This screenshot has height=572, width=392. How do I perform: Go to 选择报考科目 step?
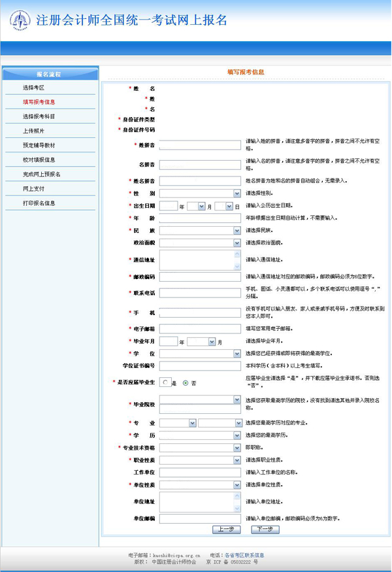pos(39,116)
